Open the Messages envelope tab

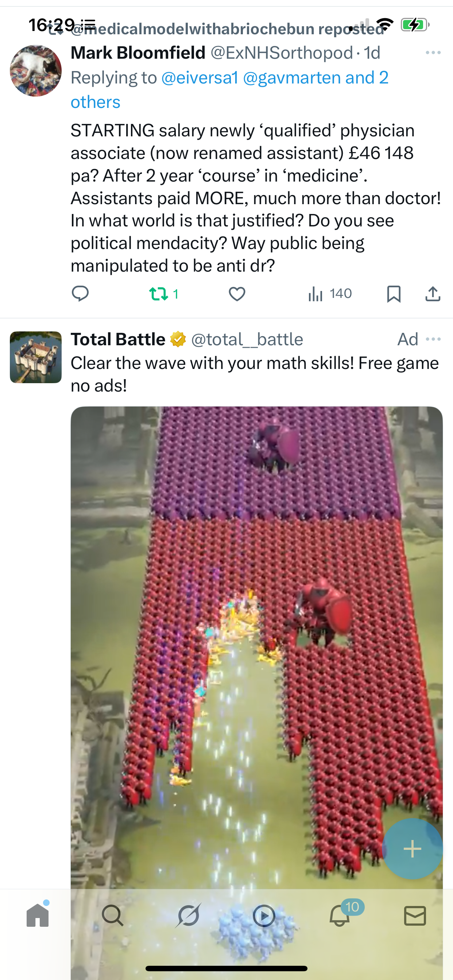point(415,915)
